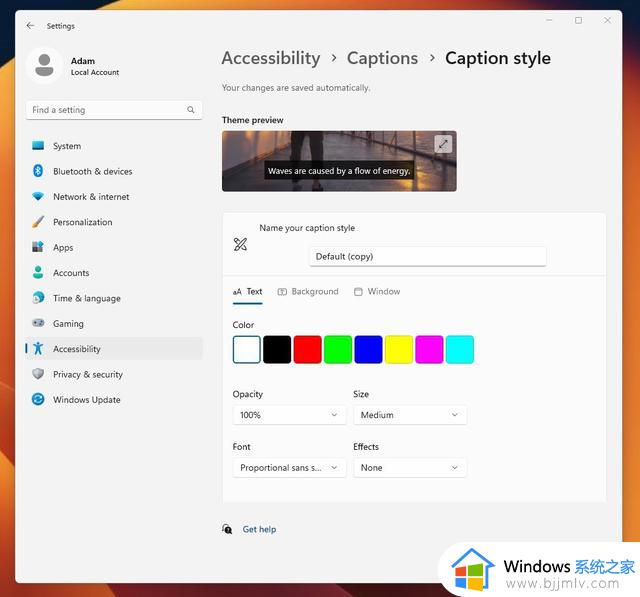The image size is (640, 597).
Task: Open the Size dropdown showing Medium
Action: click(410, 415)
